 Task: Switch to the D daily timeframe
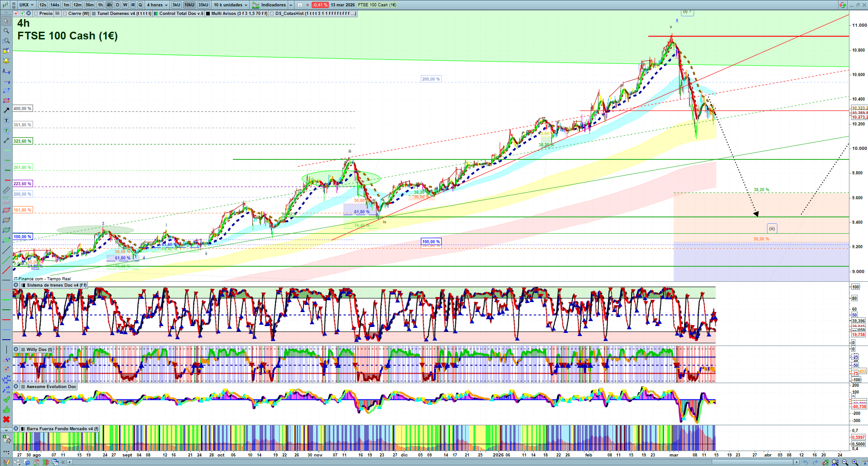[117, 5]
